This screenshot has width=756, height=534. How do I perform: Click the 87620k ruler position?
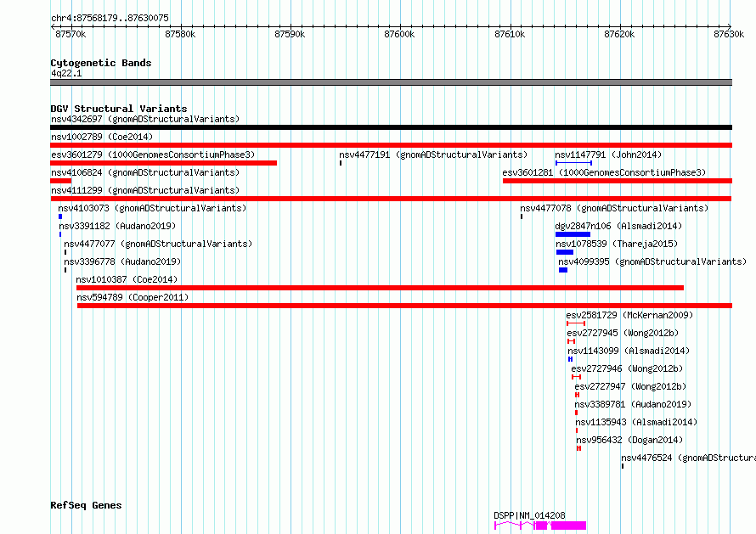(x=619, y=34)
